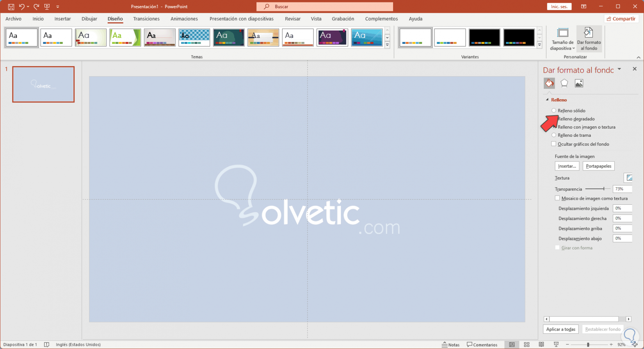Image resolution: width=644 pixels, height=349 pixels.
Task: Open Ribbon Display Options icon
Action: (584, 7)
